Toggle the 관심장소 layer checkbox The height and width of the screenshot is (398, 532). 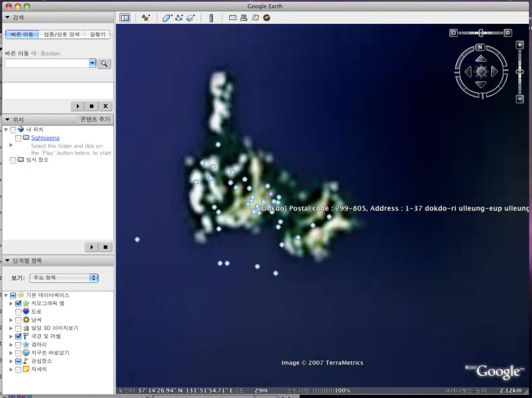coord(18,361)
